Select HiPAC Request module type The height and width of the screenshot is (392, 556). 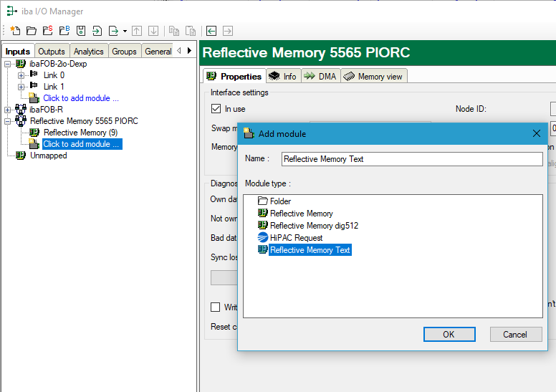[296, 238]
